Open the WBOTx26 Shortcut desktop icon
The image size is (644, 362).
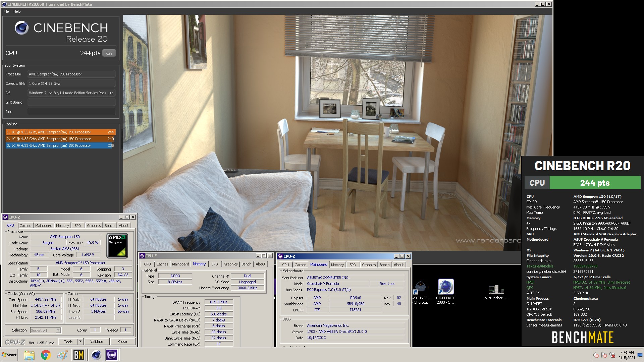(421, 292)
